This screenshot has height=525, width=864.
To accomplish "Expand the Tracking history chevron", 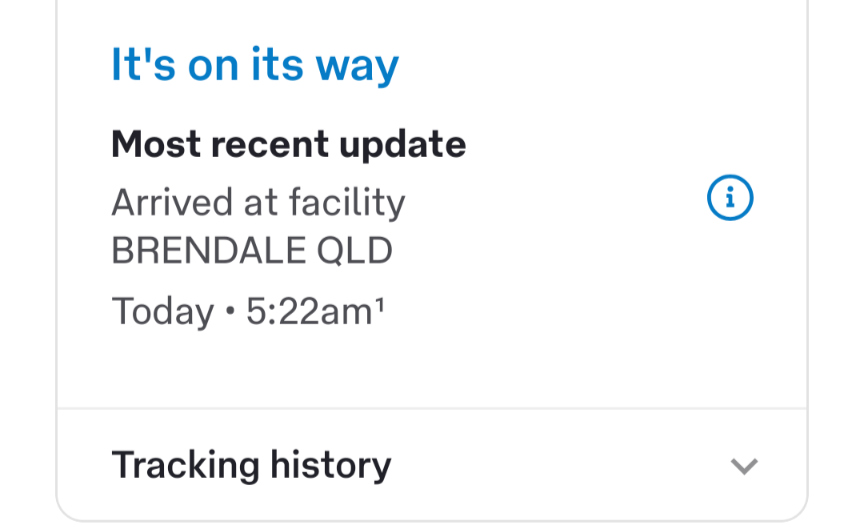I will (744, 466).
